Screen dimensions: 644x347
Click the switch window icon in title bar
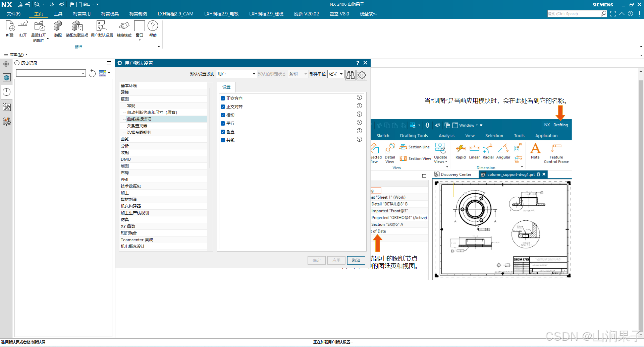(71, 4)
